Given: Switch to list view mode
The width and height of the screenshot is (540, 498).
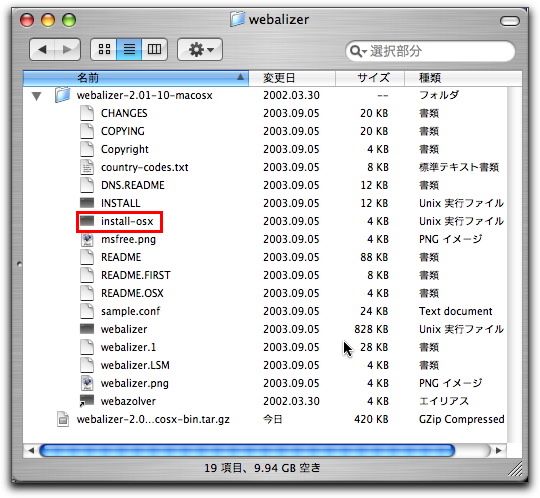Looking at the screenshot, I should (x=129, y=50).
